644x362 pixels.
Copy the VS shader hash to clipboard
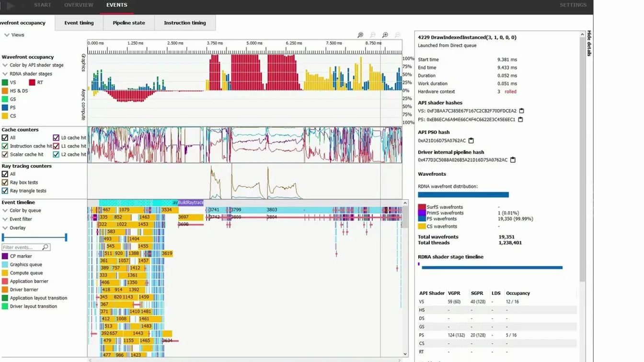[x=521, y=111]
